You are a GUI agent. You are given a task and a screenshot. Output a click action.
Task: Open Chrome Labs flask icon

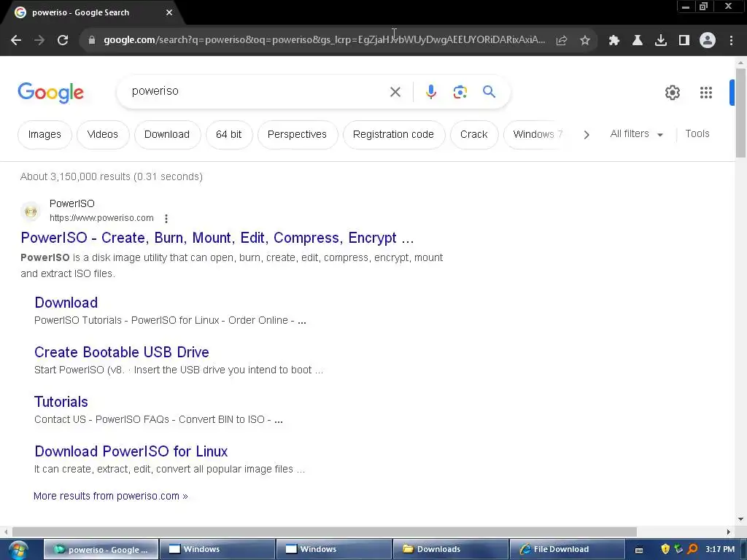[638, 41]
